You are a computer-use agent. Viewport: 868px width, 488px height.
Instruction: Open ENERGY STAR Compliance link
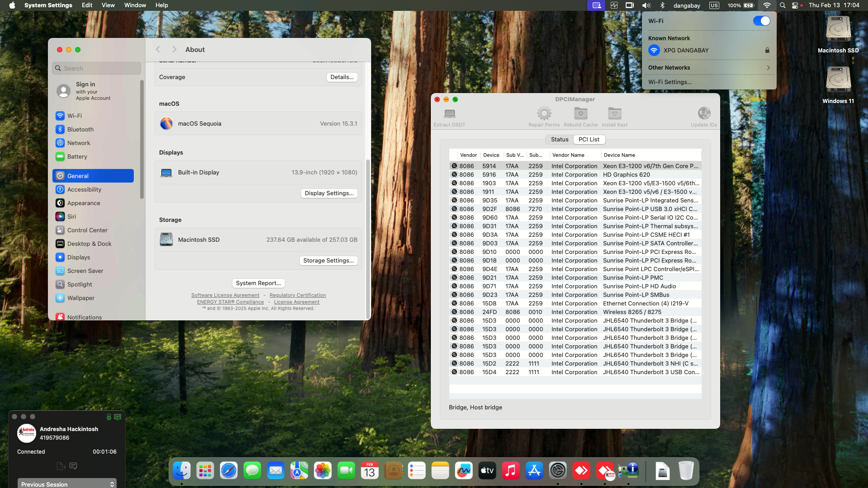(x=230, y=302)
